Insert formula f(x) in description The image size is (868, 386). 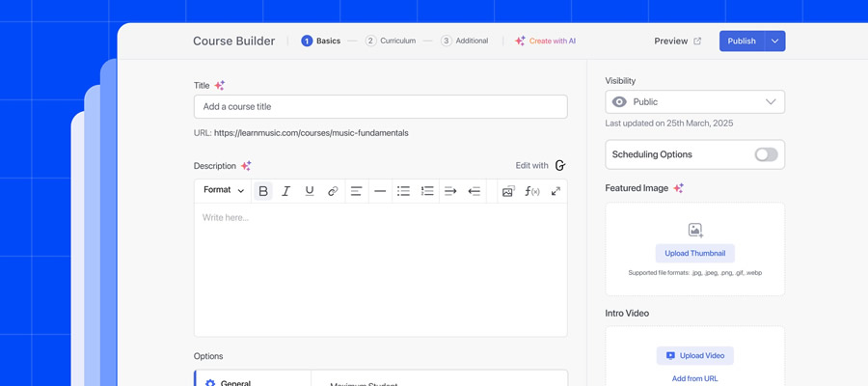coord(532,191)
